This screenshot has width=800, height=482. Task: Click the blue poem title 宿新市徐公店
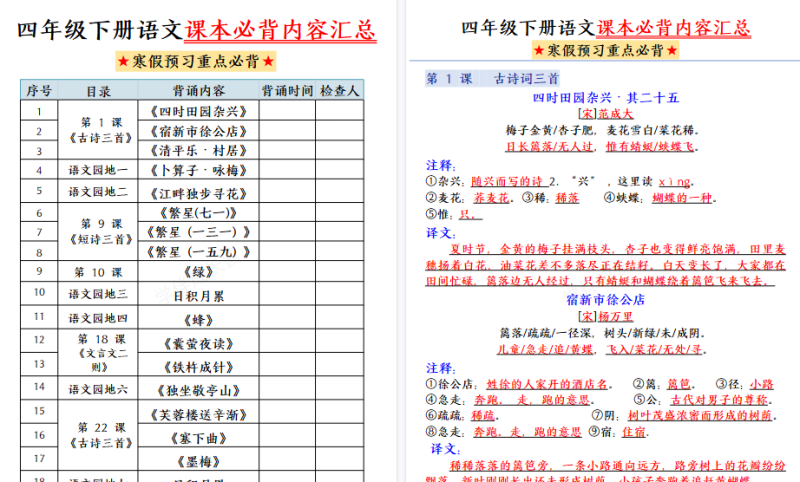pos(605,300)
